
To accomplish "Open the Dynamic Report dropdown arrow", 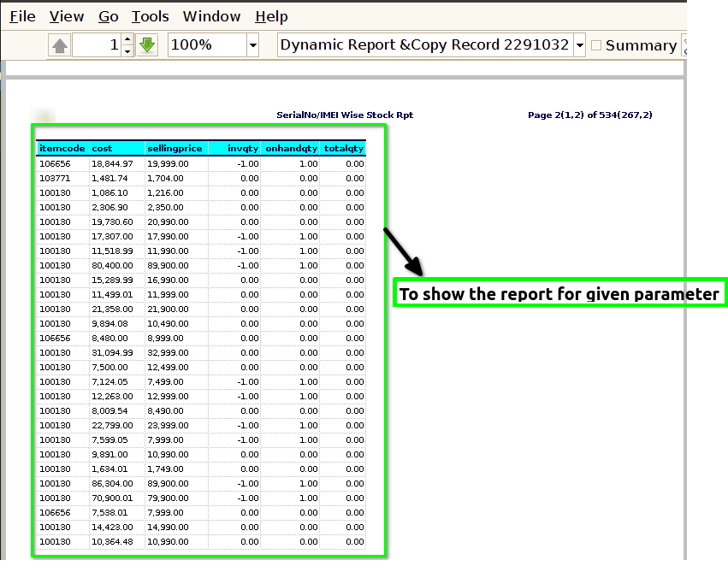I will pos(579,45).
